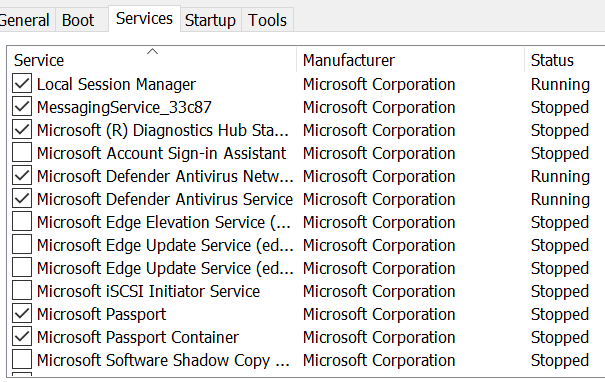605x382 pixels.
Task: Click Stopped status of Edge Elevation Service
Action: tap(560, 222)
